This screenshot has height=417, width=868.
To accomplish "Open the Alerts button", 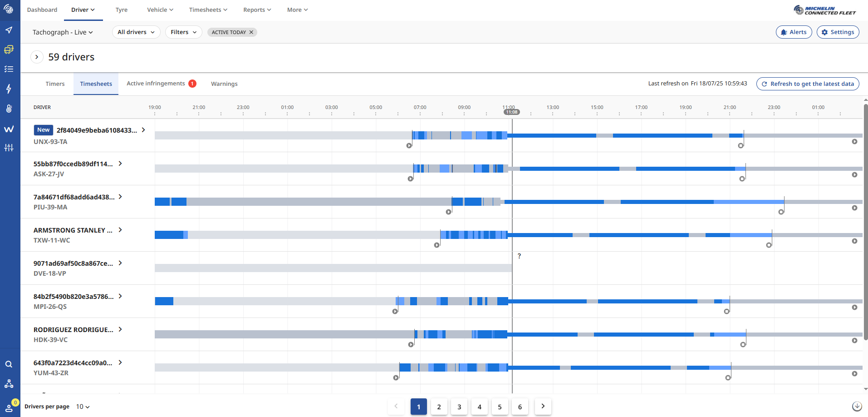I will click(794, 32).
